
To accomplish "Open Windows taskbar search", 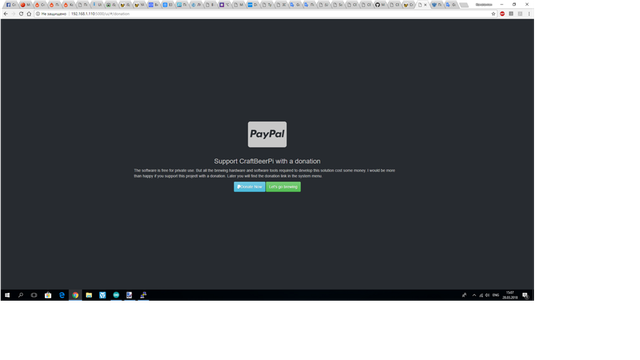I will pos(20,295).
